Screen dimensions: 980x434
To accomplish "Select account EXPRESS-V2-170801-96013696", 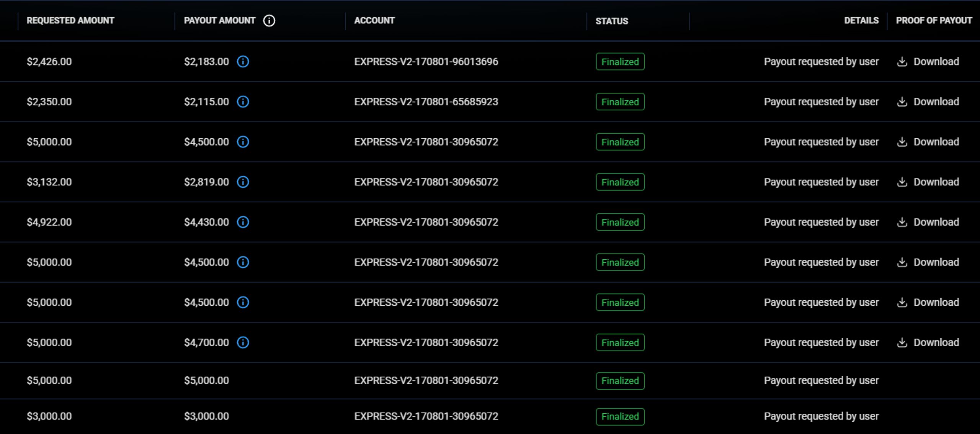I will [x=426, y=62].
